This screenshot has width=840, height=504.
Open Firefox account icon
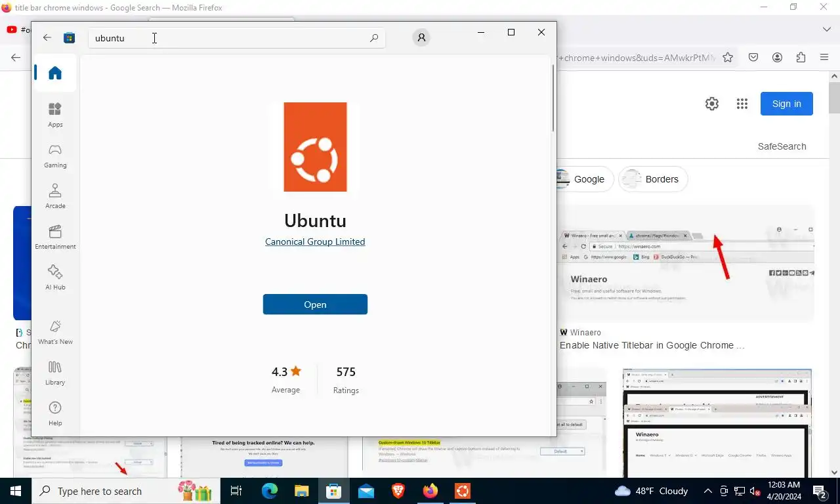(x=777, y=57)
